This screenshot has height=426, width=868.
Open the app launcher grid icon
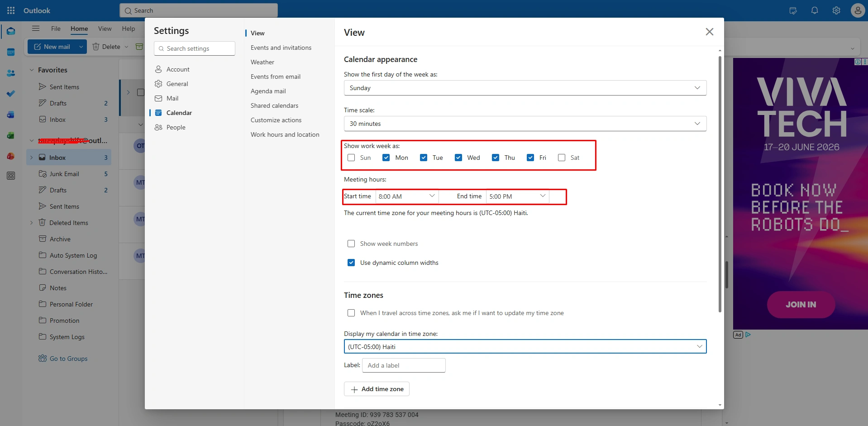(11, 10)
